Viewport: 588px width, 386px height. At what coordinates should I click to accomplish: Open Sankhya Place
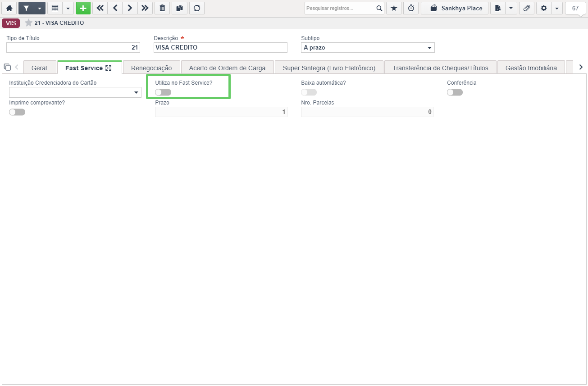coord(455,8)
